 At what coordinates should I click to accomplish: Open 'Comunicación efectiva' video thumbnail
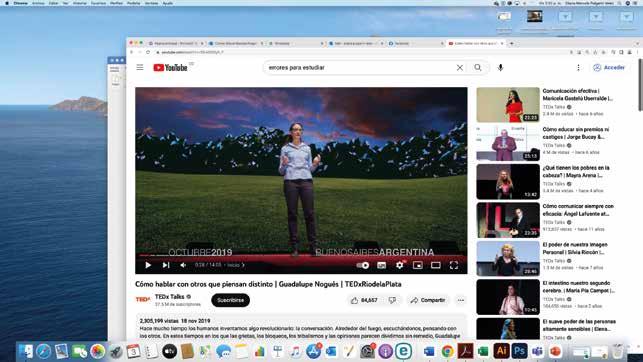point(508,105)
